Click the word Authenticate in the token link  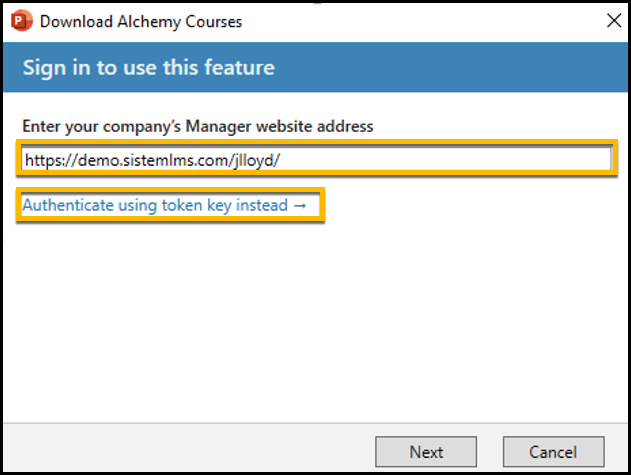coord(62,205)
